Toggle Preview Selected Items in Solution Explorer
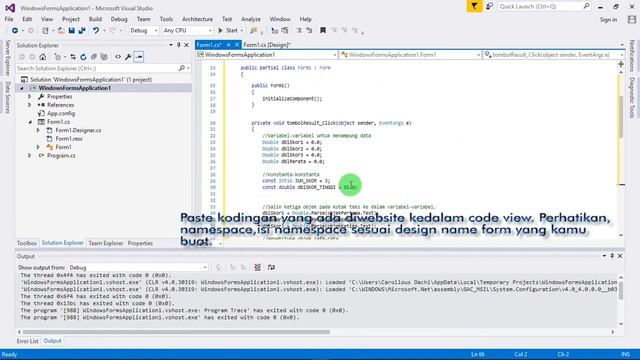This screenshot has width=640, height=360. tap(139, 57)
